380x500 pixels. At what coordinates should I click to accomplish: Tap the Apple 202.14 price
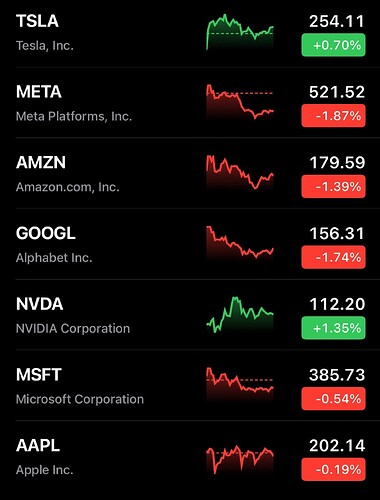(337, 446)
